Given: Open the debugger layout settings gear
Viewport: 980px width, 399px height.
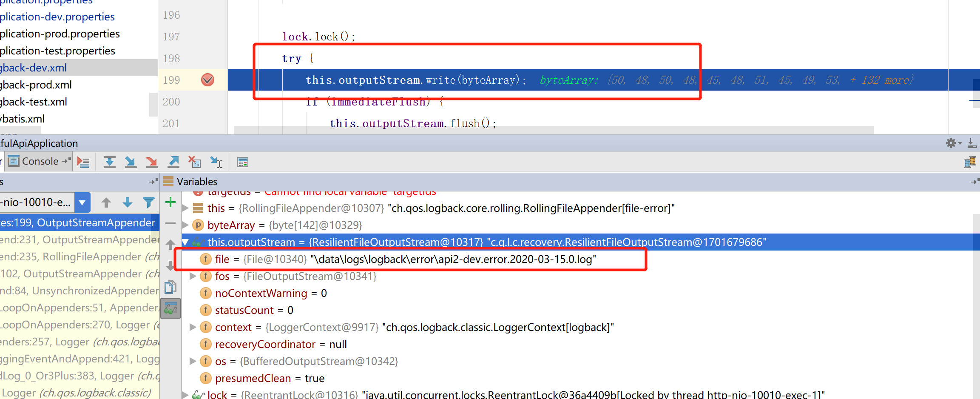Looking at the screenshot, I should click(x=951, y=143).
